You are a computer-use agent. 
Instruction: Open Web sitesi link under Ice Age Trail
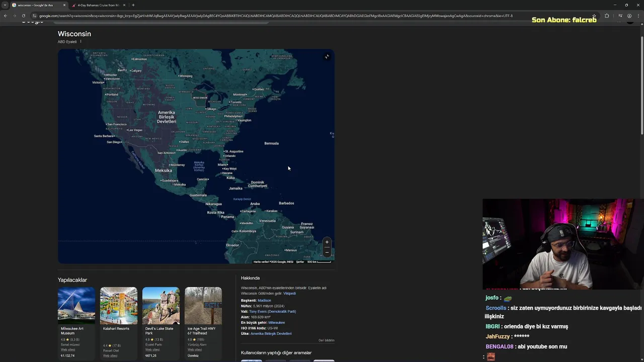click(195, 349)
